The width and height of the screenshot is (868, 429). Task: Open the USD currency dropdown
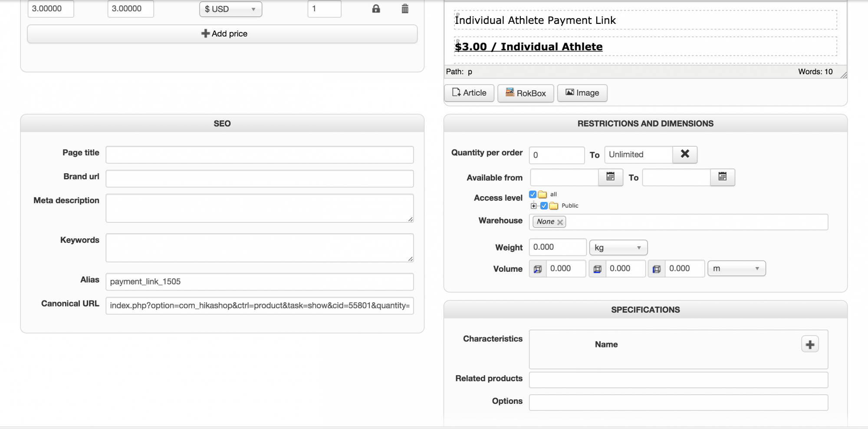point(230,9)
